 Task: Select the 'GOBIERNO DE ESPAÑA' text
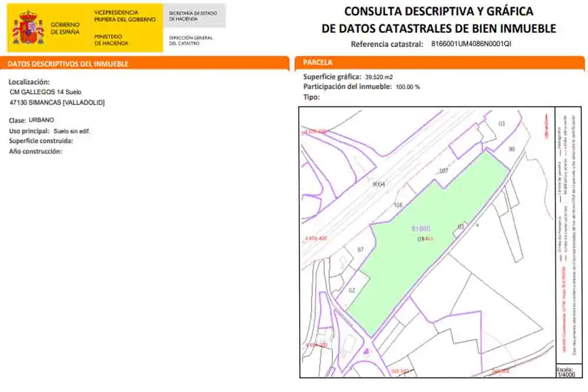coord(65,28)
